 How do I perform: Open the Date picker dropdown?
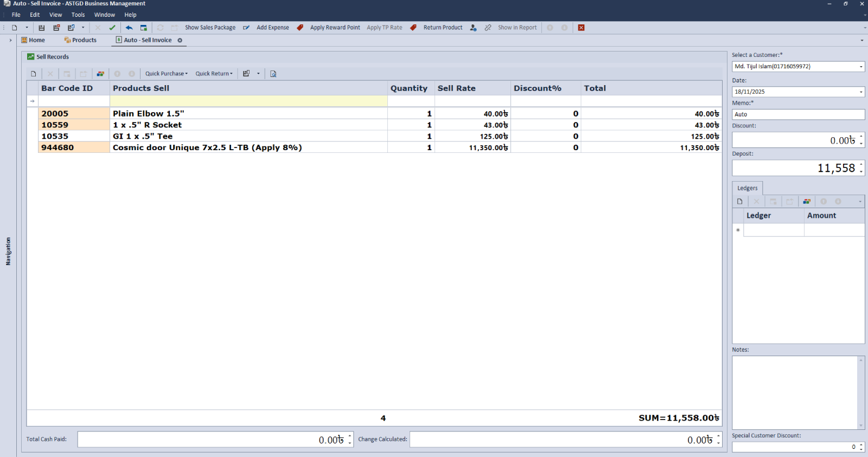[861, 92]
